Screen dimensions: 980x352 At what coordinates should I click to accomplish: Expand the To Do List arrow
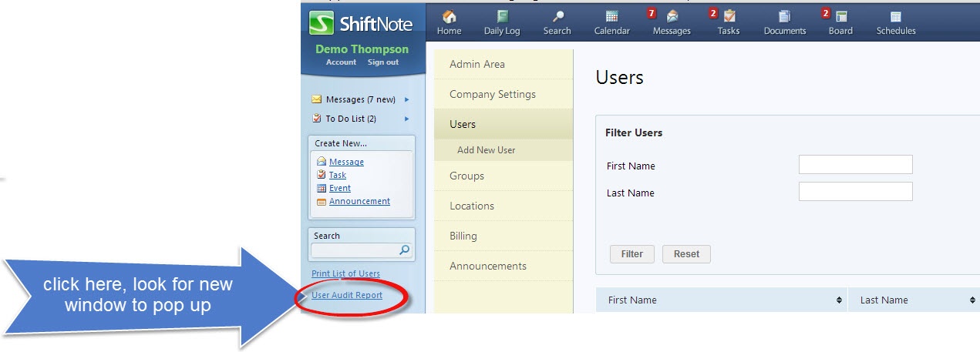(x=406, y=119)
